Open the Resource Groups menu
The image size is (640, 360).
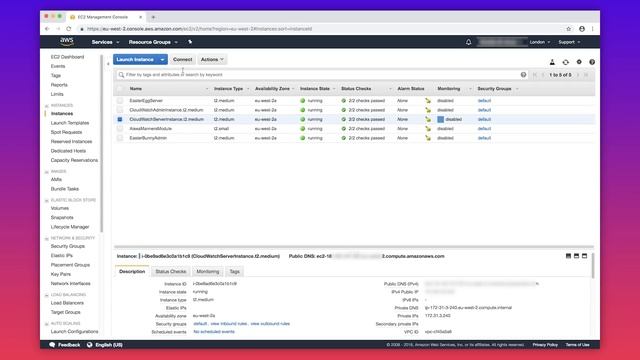153,42
